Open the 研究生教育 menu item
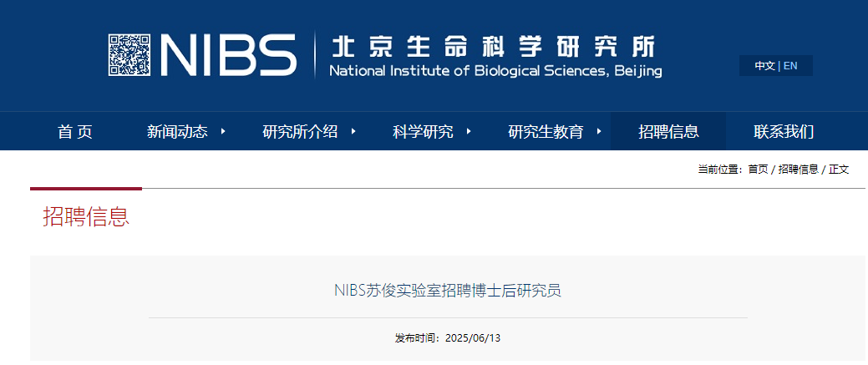The height and width of the screenshot is (365, 868). [546, 132]
